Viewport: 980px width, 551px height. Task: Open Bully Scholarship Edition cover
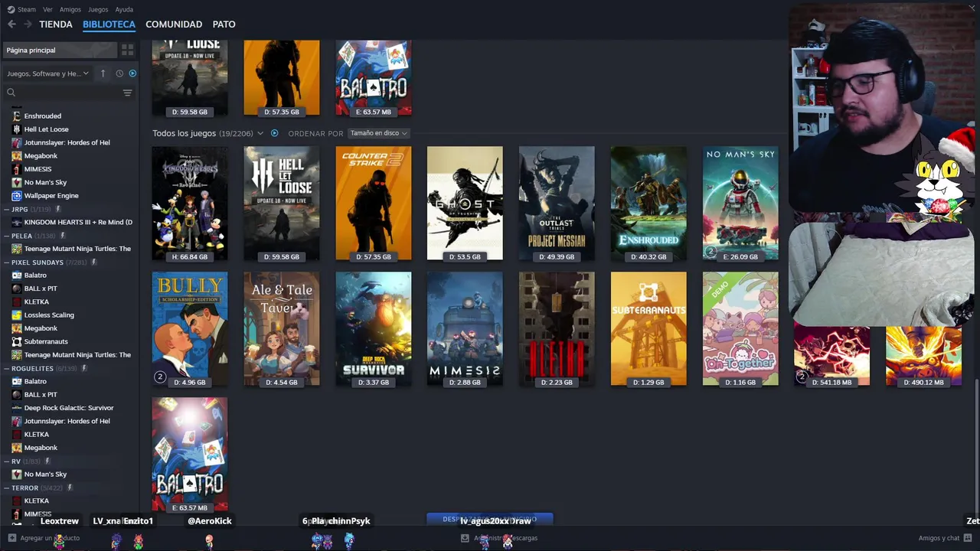point(190,329)
